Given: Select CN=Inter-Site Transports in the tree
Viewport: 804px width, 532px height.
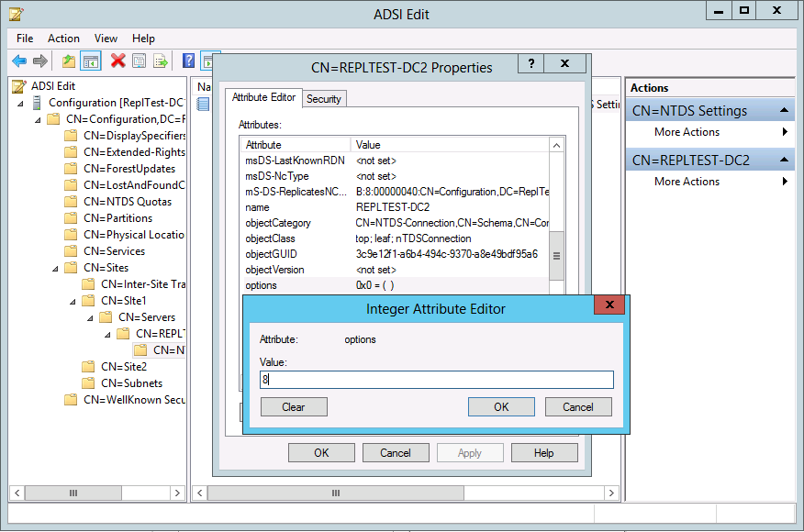Looking at the screenshot, I should (x=143, y=284).
